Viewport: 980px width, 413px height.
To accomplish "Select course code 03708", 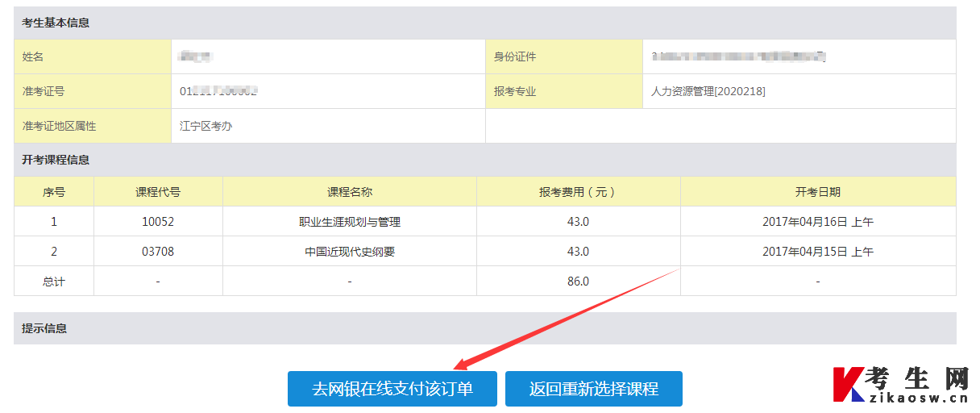I will [x=158, y=252].
